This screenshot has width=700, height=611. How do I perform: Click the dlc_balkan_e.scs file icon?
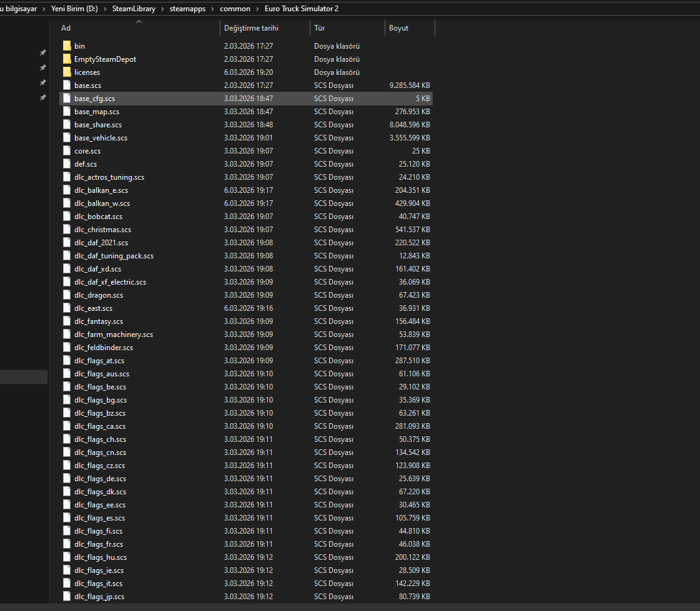tap(67, 190)
